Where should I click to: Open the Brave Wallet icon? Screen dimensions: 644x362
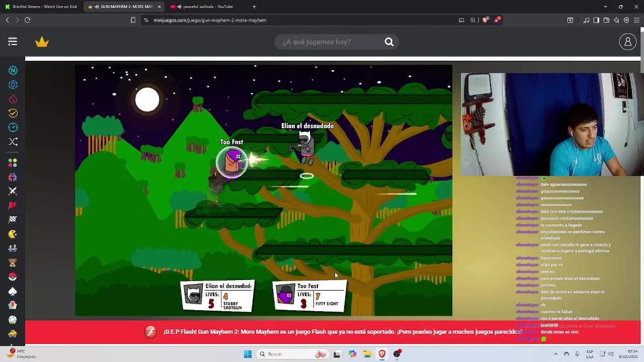[606, 20]
